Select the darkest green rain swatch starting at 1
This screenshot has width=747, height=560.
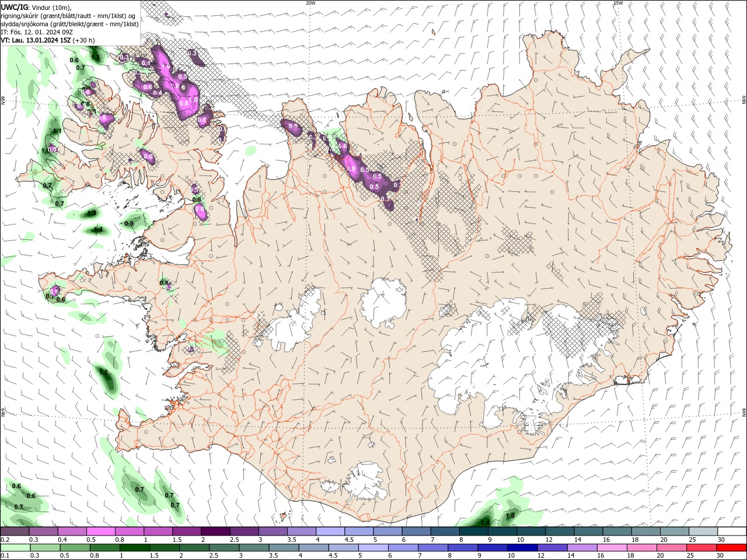[134, 548]
